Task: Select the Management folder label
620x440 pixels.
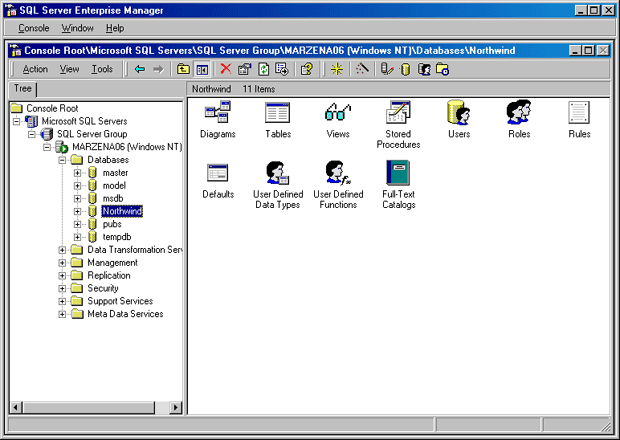Action: [x=112, y=263]
